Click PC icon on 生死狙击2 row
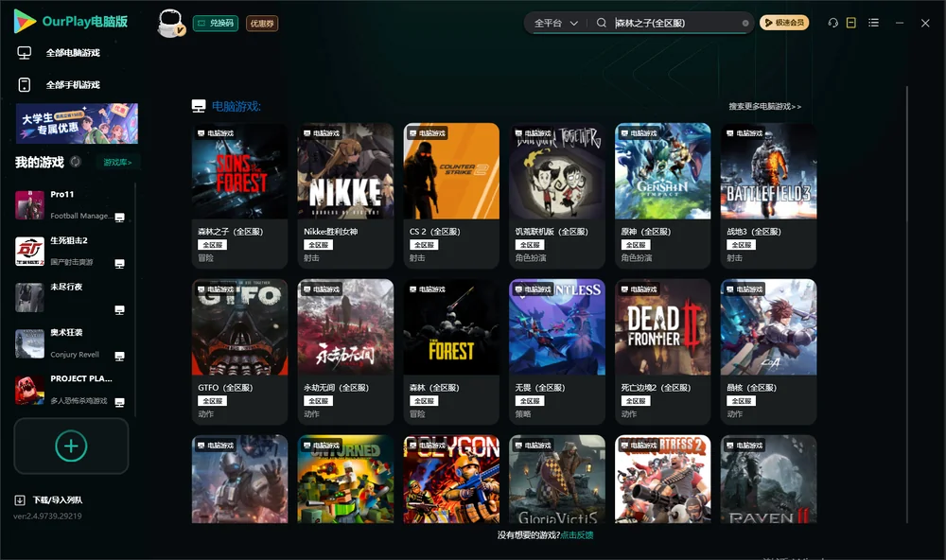The height and width of the screenshot is (560, 946). [119, 264]
